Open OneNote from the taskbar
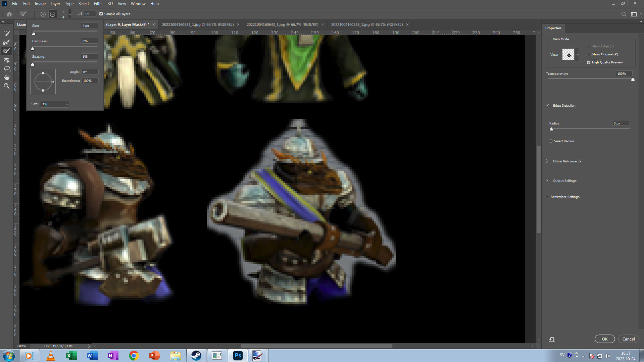The image size is (644, 362). click(113, 356)
